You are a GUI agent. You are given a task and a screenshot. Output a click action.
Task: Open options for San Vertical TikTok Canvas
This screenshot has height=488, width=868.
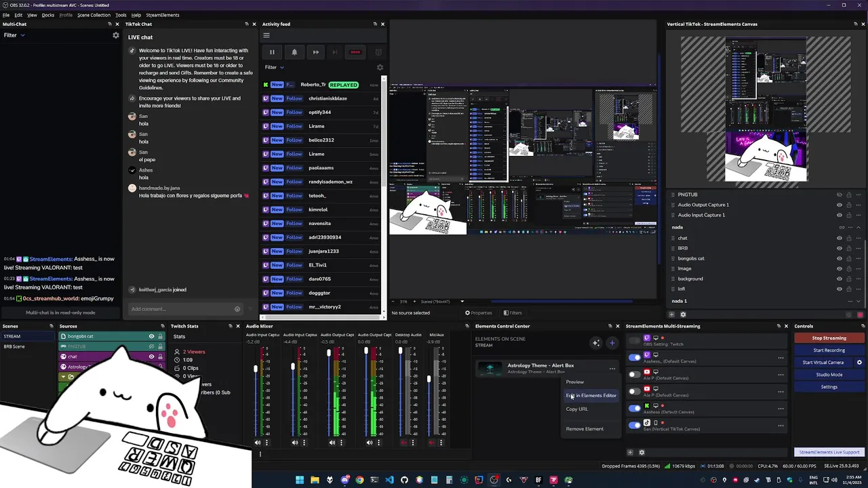point(781,426)
